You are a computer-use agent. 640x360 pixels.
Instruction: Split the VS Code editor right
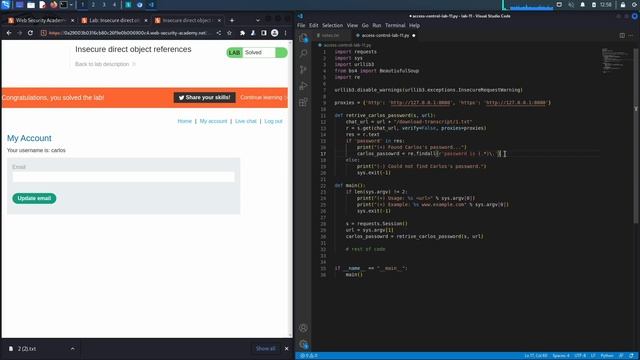[x=622, y=36]
